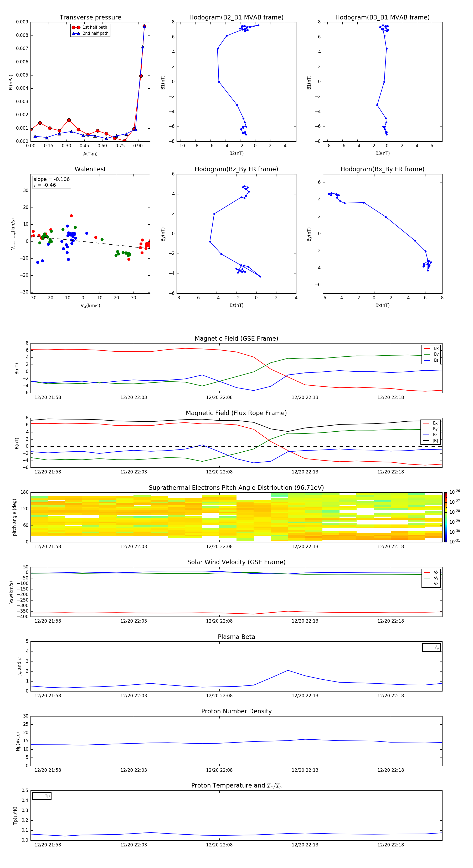
Task: Click the "Hodogram(Bz_By FR frame)" title
Action: pyautogui.click(x=236, y=169)
